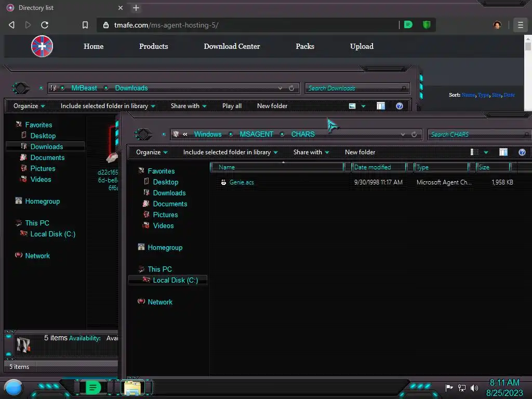532x399 pixels.
Task: Toggle preview pane in Downloads window
Action: coord(381,106)
